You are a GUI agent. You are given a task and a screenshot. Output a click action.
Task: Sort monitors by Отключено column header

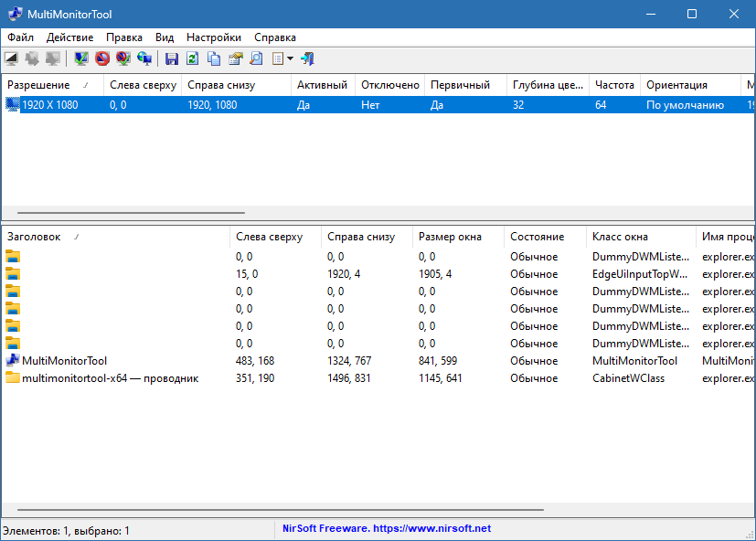click(390, 85)
